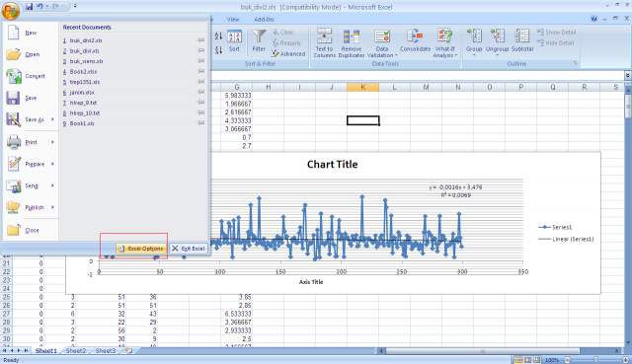Image resolution: width=632 pixels, height=364 pixels.
Task: Click the round Office button
Action: coord(10,10)
